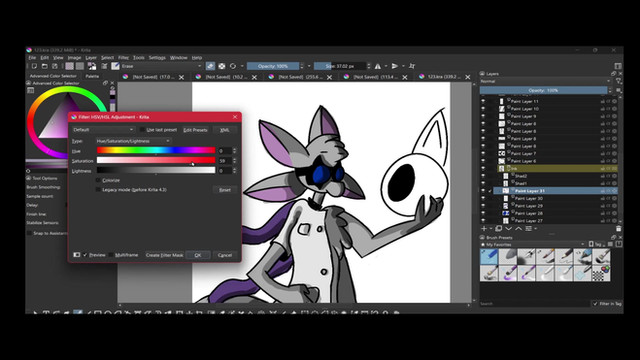Click add new layer plus icon

[x=484, y=229]
